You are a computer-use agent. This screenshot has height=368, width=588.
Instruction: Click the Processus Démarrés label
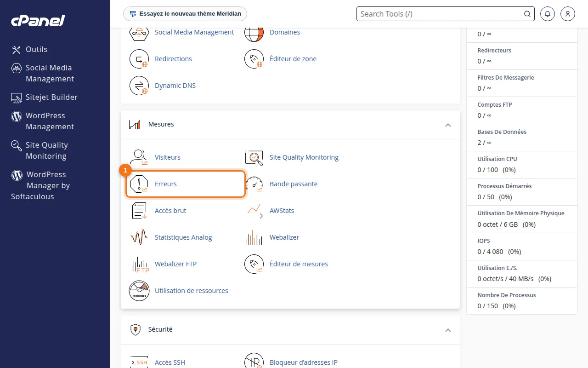(504, 186)
